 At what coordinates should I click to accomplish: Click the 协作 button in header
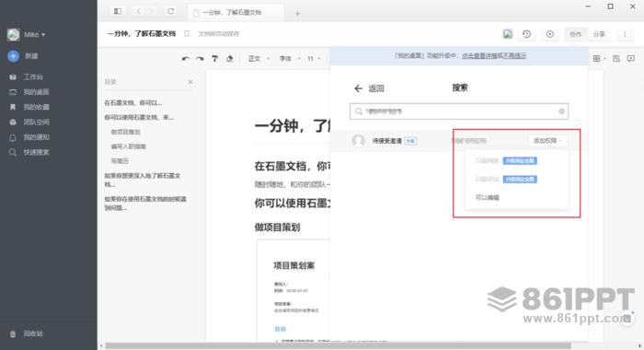point(575,34)
